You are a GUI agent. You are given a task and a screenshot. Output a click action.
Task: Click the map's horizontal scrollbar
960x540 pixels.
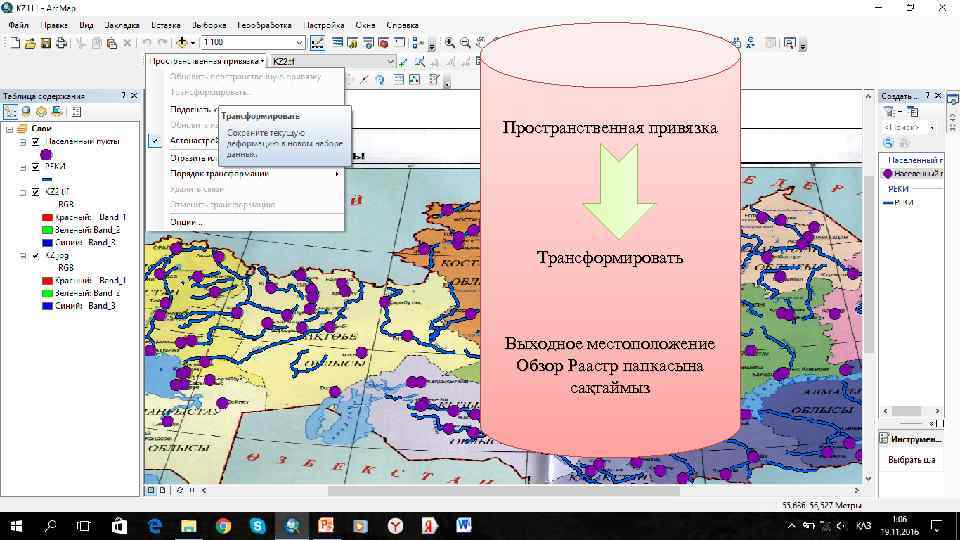click(503, 490)
